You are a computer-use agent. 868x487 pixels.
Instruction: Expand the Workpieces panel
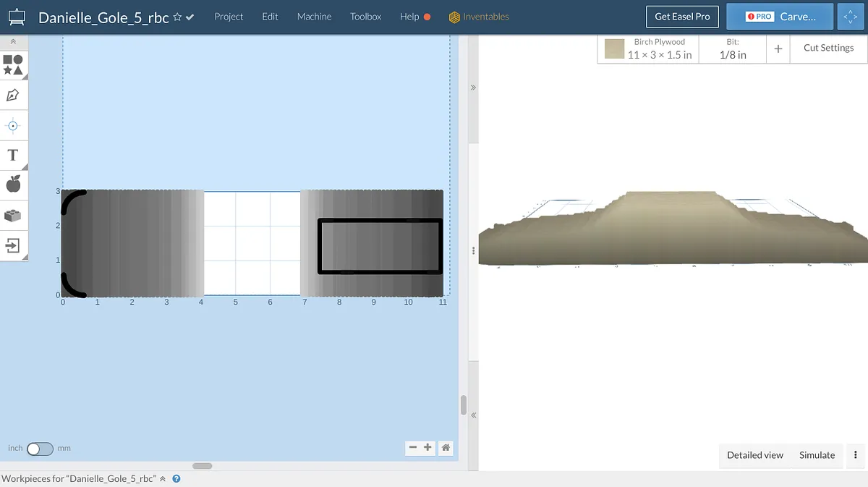[x=163, y=479]
